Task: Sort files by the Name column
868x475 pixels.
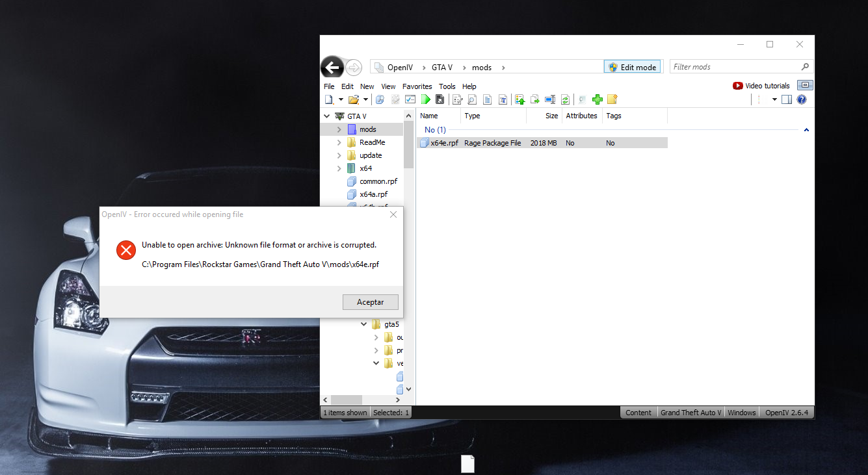Action: pos(438,116)
